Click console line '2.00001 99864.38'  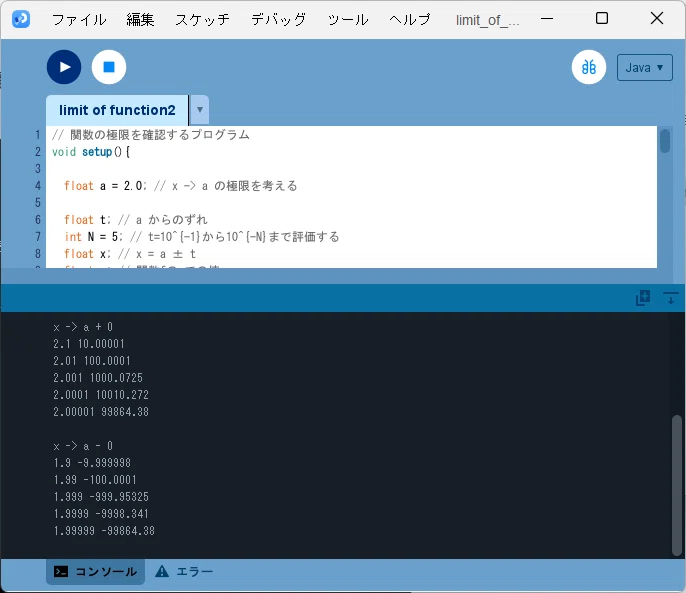tap(101, 412)
